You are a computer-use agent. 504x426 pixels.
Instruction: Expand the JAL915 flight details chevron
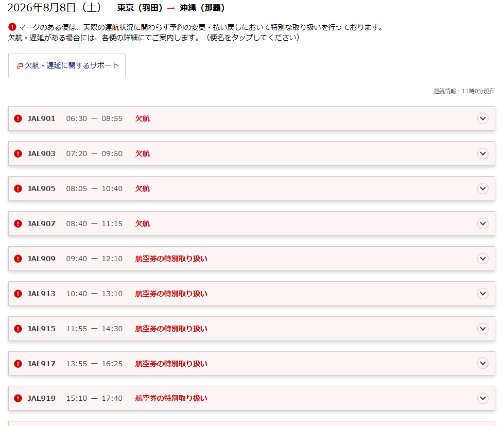point(482,329)
